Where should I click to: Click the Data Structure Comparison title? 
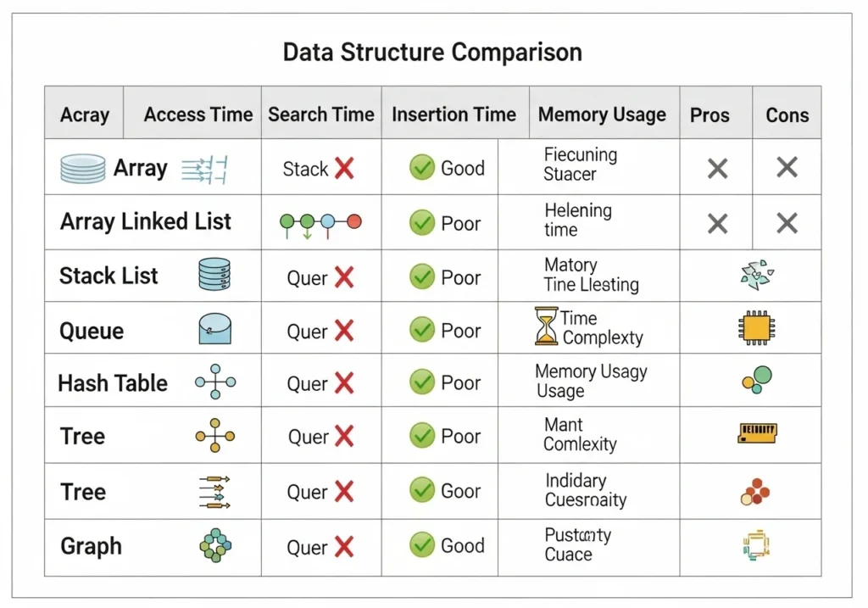[x=432, y=52]
